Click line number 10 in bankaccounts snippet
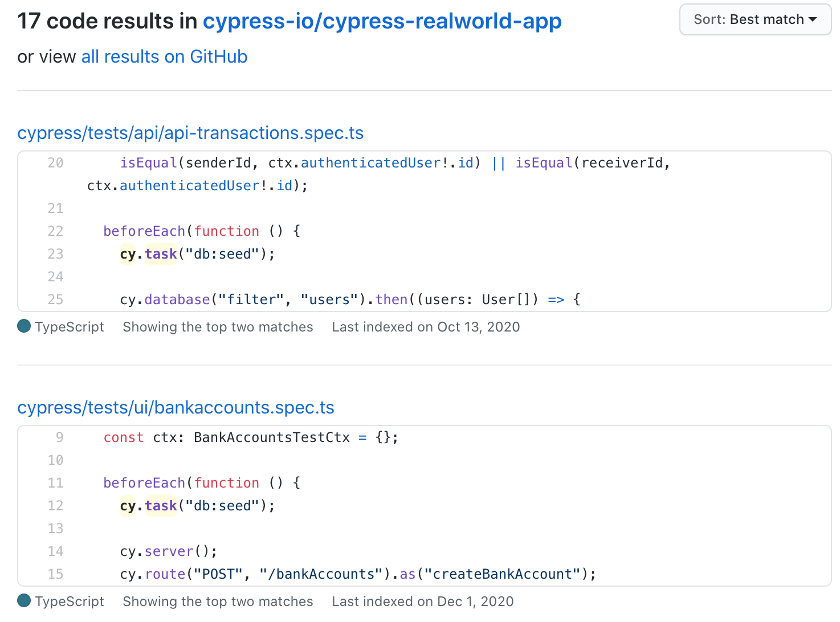The image size is (840, 622). tap(55, 460)
